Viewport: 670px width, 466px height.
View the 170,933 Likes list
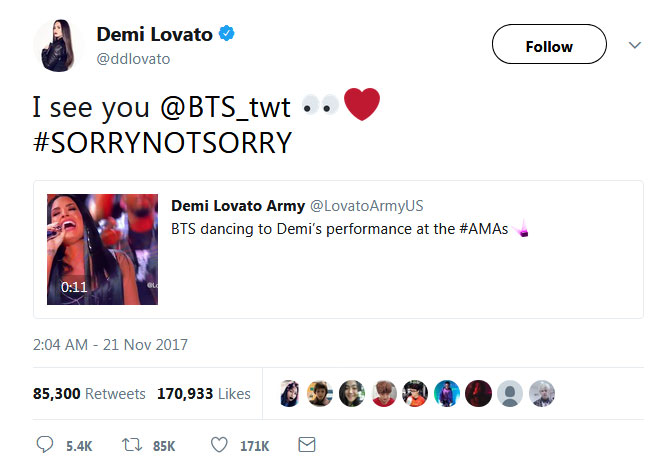click(x=203, y=394)
